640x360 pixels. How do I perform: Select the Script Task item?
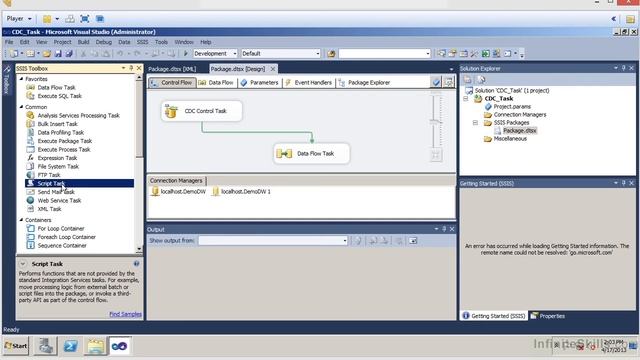80,183
